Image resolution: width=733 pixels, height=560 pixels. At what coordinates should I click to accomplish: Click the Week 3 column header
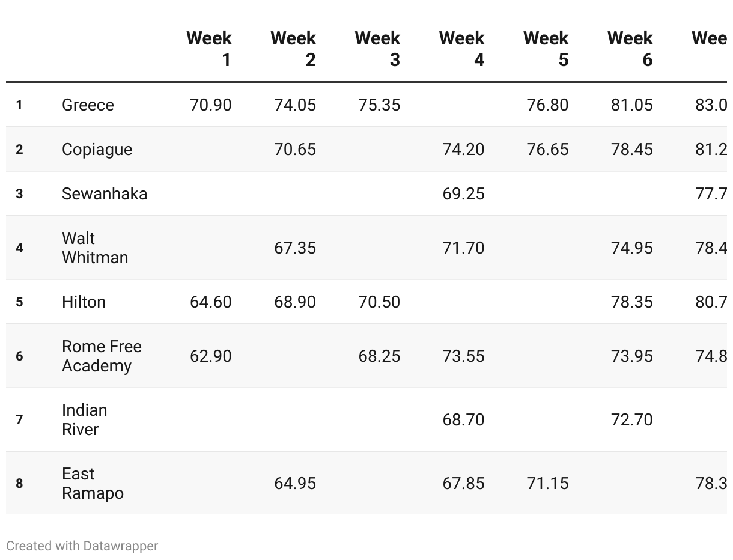[x=377, y=49]
